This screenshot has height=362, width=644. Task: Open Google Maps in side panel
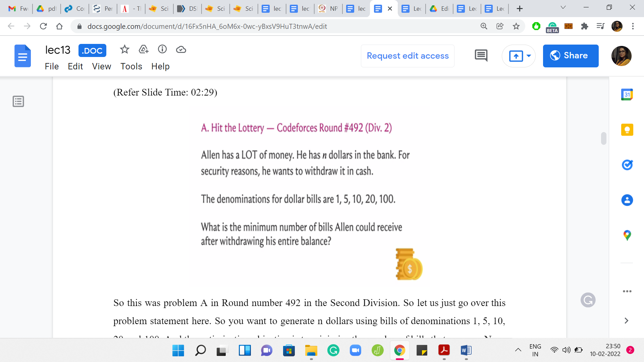pos(627,235)
